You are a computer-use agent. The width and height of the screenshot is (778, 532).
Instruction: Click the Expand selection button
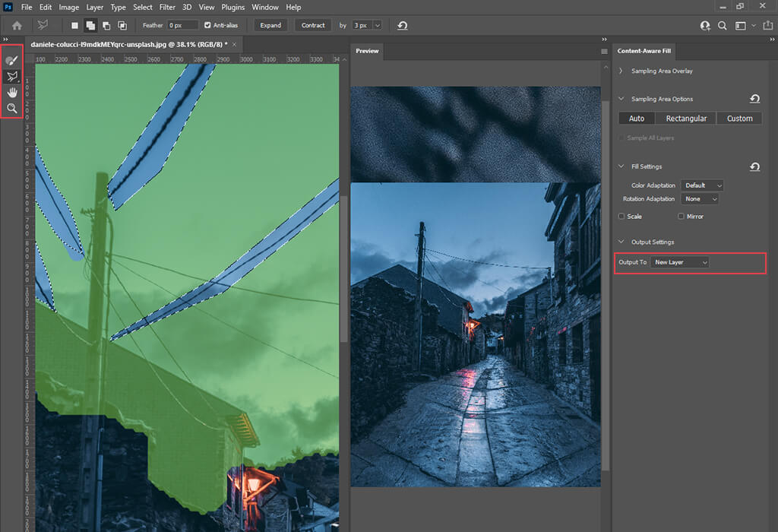[270, 25]
